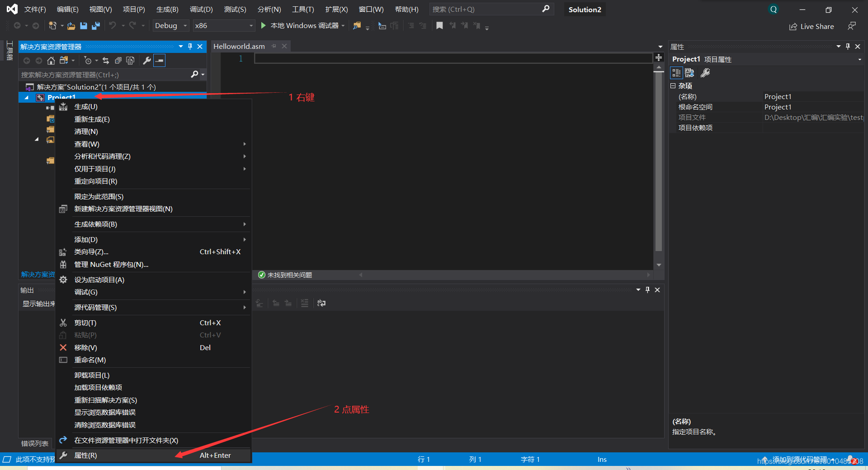868x470 pixels.
Task: Start debugging with the green play icon
Action: pos(263,26)
